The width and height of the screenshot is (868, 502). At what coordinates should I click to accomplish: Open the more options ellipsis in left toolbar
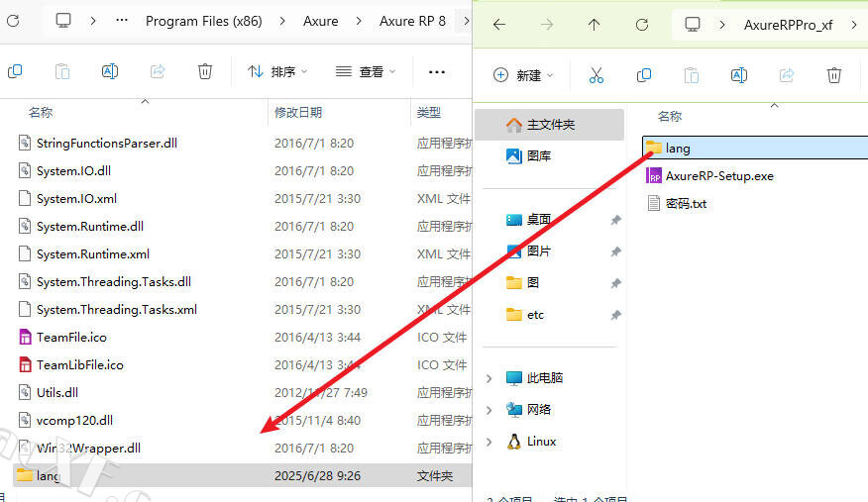pos(437,72)
